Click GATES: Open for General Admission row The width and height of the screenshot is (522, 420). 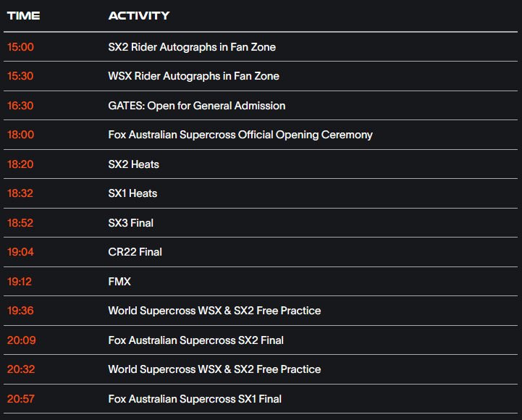tap(261, 106)
